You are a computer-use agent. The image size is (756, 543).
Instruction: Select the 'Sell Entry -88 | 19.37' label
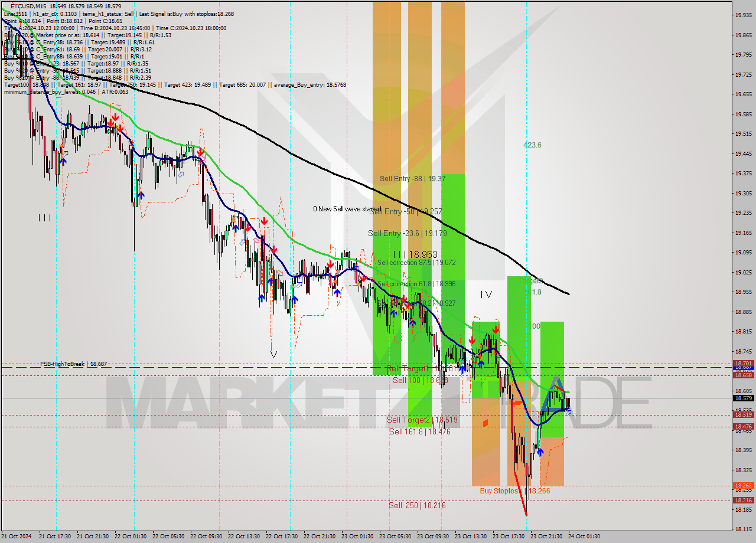[x=413, y=178]
